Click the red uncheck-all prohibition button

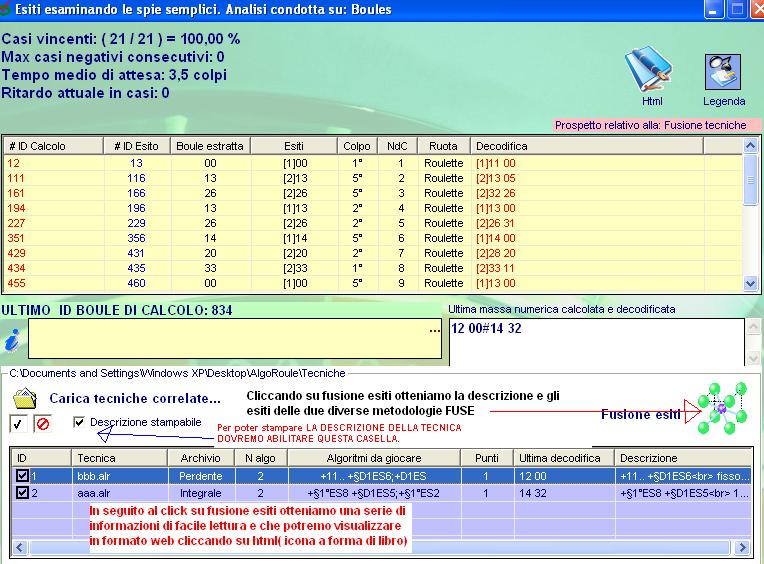[42, 424]
